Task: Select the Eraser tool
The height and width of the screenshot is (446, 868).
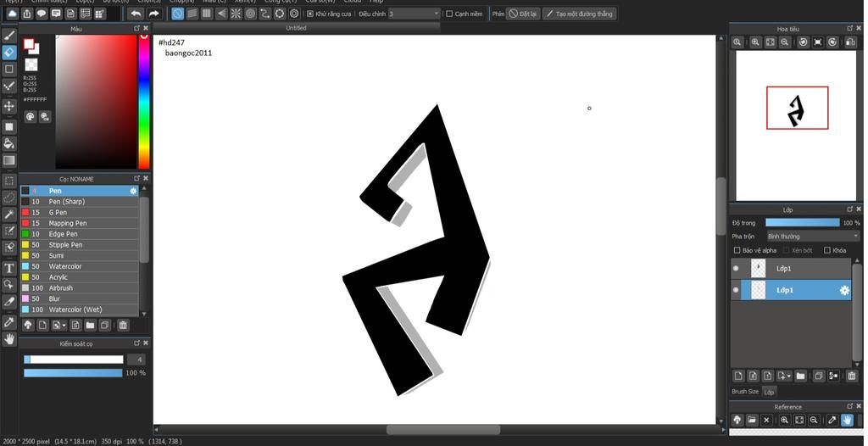Action: click(9, 52)
